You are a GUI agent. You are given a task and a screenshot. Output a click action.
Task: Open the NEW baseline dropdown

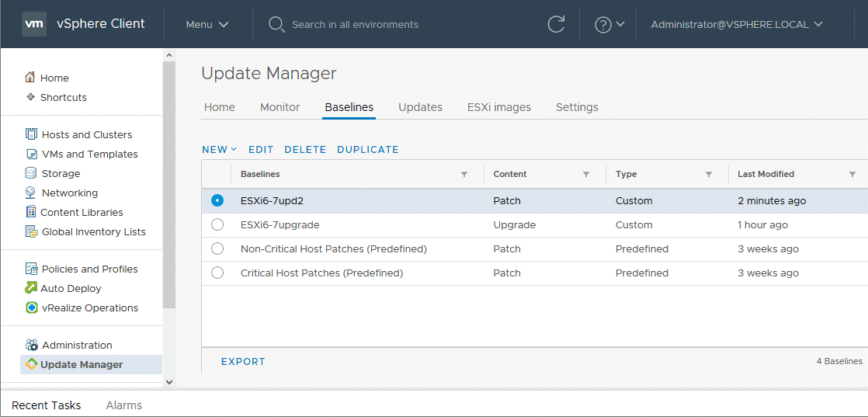coord(219,149)
